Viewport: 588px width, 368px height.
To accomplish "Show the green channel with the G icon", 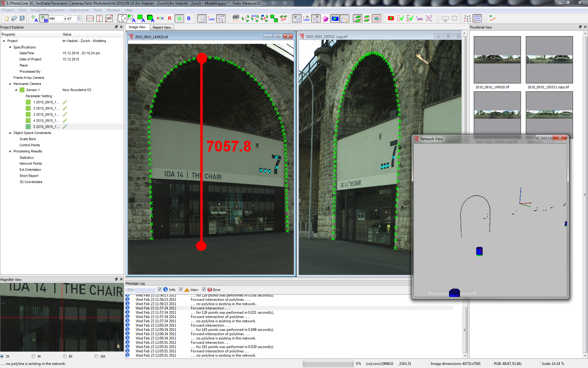I will click(179, 18).
